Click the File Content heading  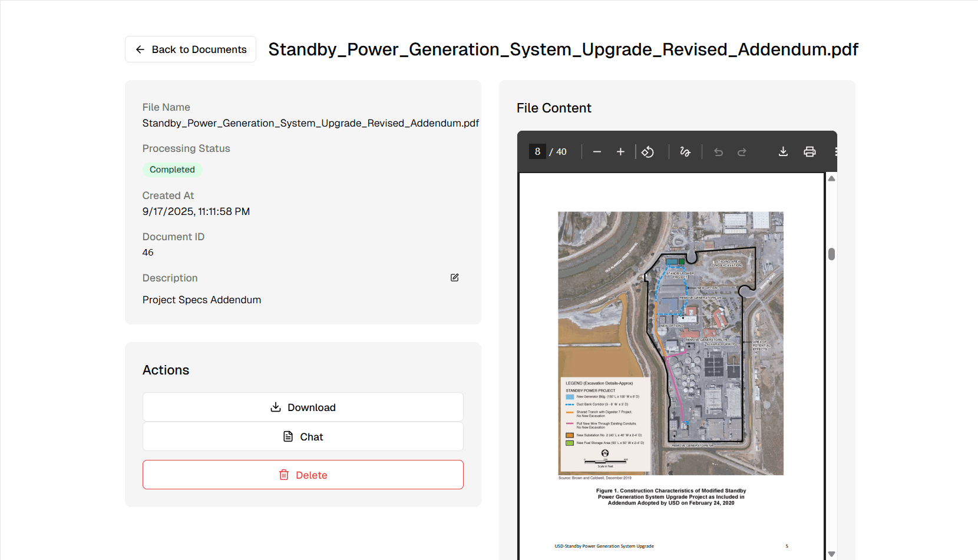coord(554,108)
